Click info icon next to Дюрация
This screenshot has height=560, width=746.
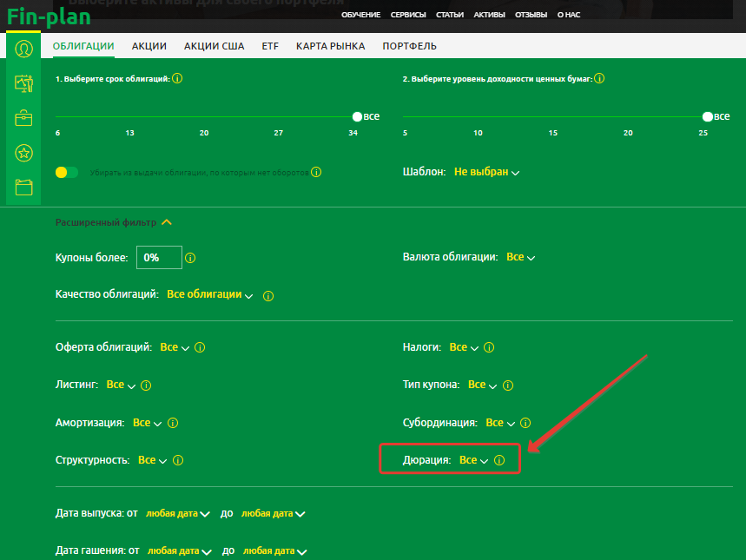point(499,460)
